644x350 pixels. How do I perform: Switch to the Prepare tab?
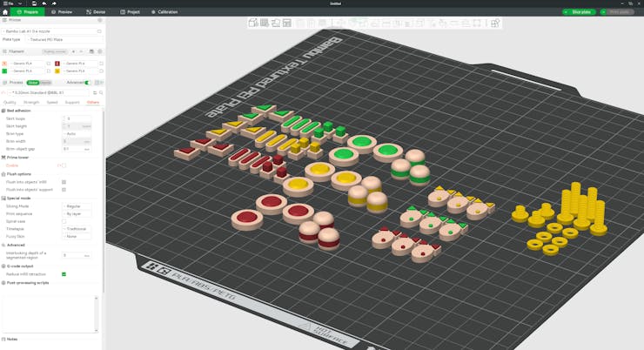pyautogui.click(x=28, y=12)
